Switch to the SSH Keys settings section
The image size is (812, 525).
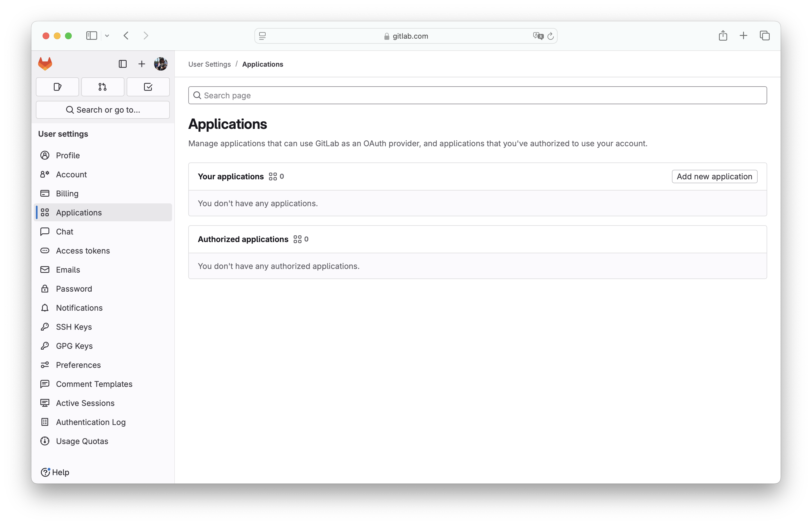click(74, 327)
